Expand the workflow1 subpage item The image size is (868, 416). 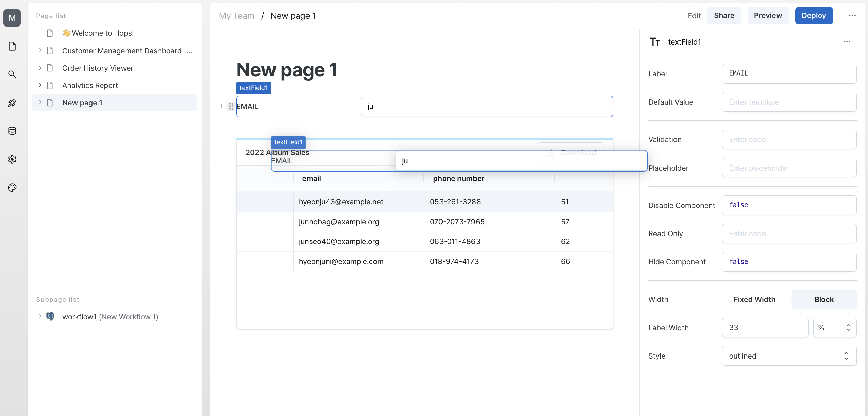[39, 316]
